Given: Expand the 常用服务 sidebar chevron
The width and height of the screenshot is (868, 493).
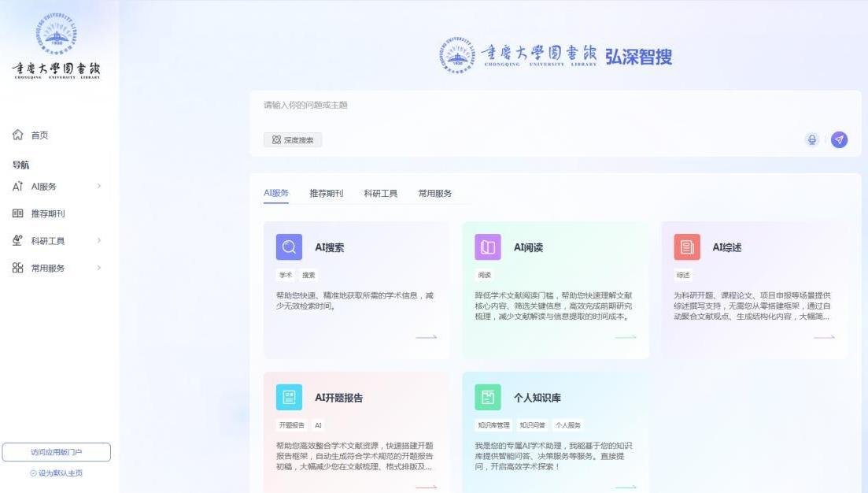Looking at the screenshot, I should 99,269.
